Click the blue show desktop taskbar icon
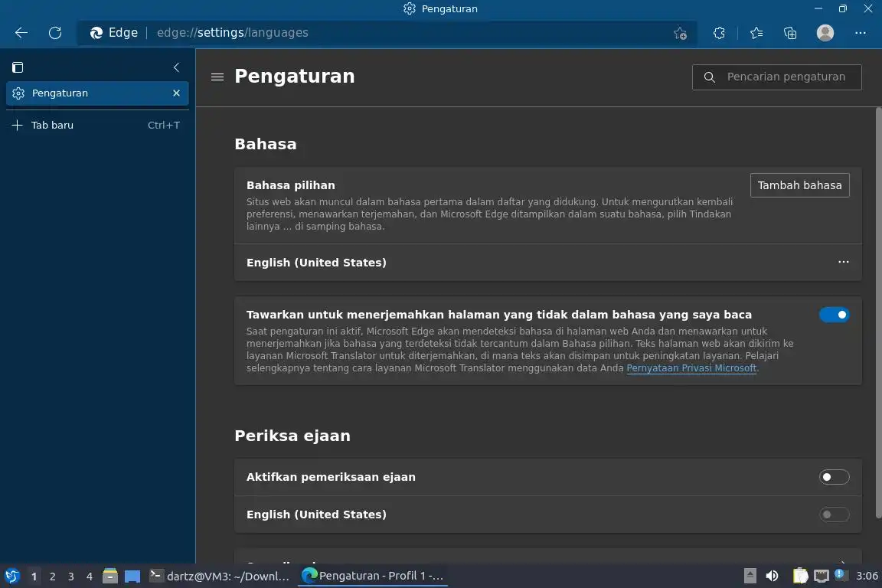This screenshot has width=882, height=588. click(132, 577)
